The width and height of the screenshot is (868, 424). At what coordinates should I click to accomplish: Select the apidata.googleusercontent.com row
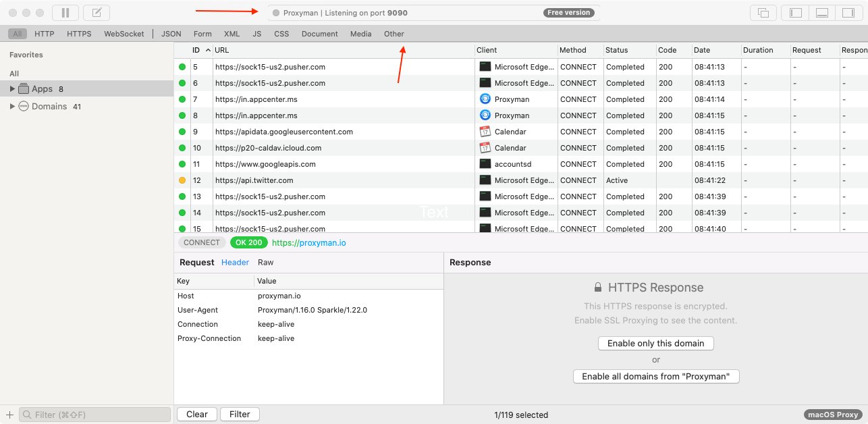point(521,132)
